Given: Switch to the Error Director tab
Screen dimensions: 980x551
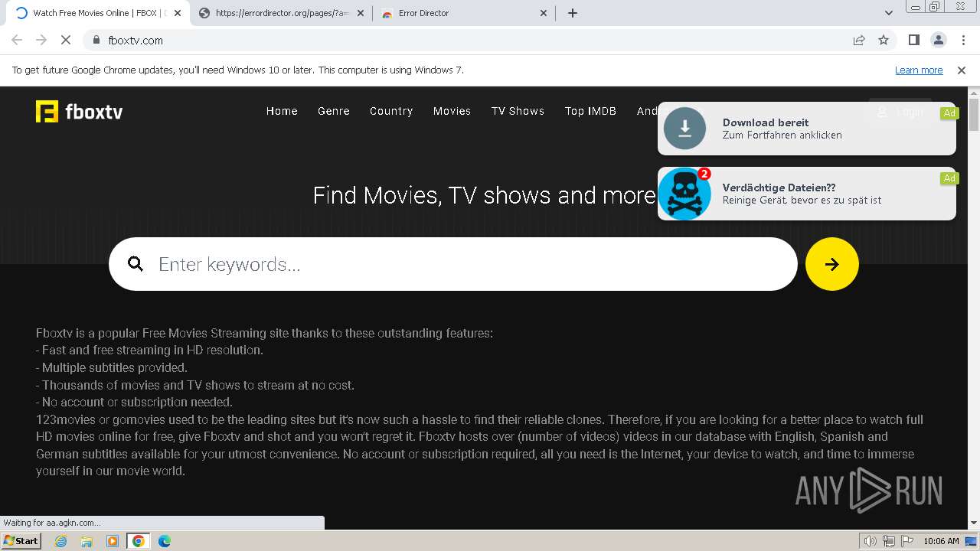Looking at the screenshot, I should (465, 13).
